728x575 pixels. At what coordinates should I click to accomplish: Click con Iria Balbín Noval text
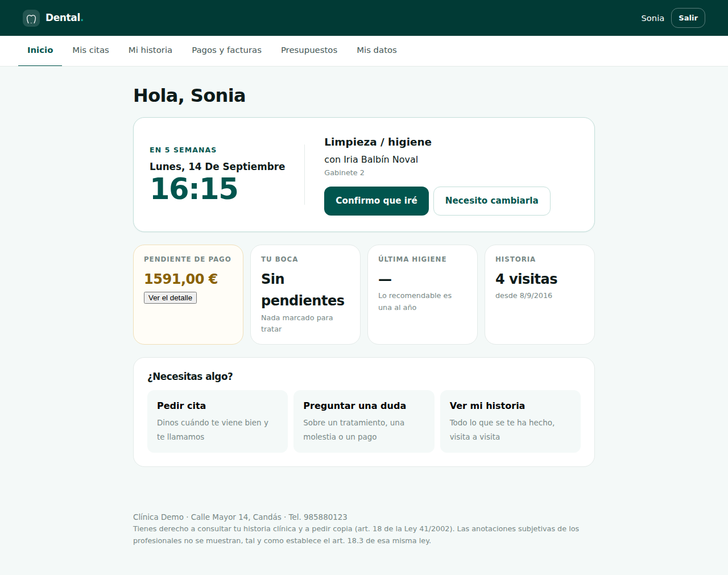point(371,159)
